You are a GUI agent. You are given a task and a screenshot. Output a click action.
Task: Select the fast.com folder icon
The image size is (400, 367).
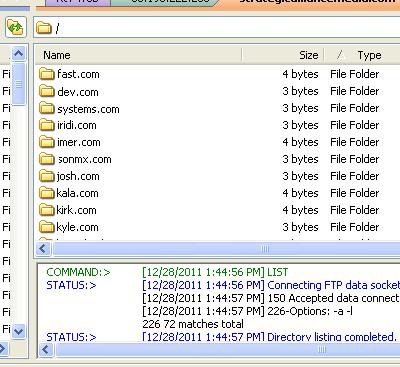[47, 74]
